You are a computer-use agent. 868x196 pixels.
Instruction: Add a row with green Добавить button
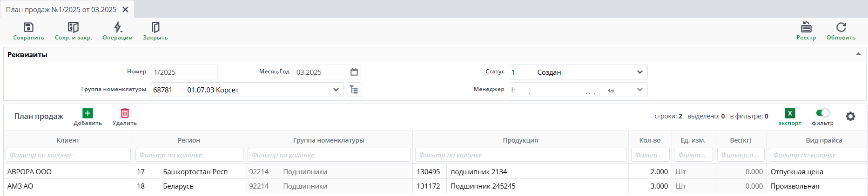tap(87, 113)
